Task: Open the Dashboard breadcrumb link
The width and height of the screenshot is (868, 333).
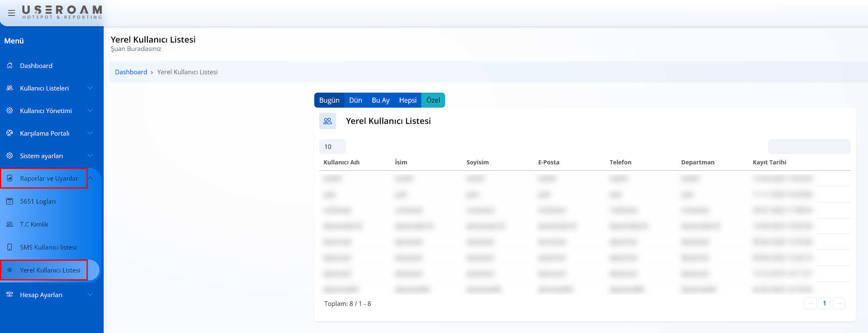Action: pos(131,72)
